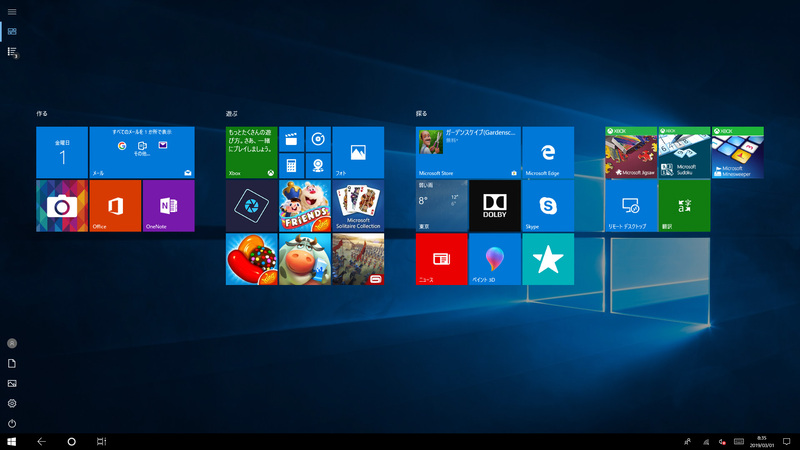This screenshot has width=800, height=450.
Task: Open the OneNote tile
Action: tap(168, 206)
